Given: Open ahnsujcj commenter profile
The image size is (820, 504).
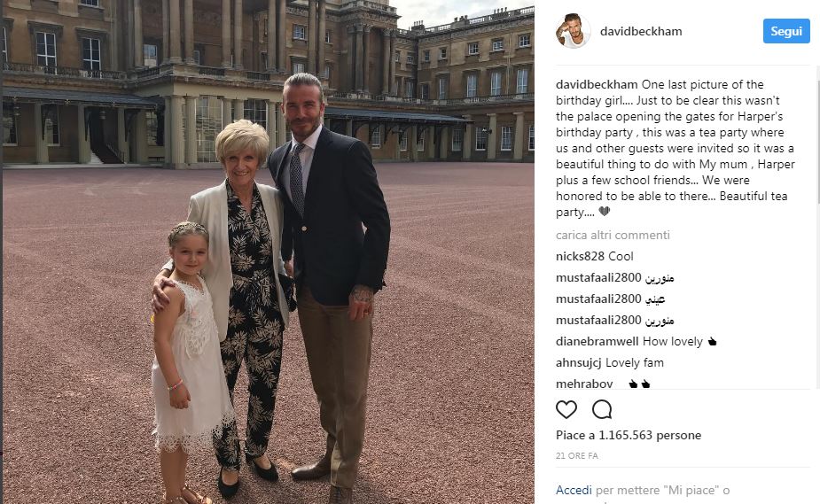Looking at the screenshot, I should point(578,362).
